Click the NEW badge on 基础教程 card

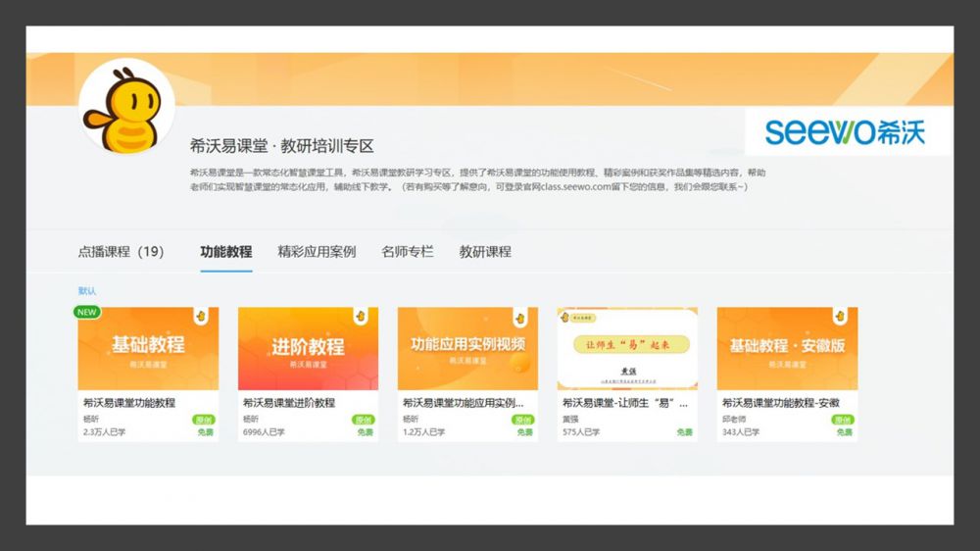click(88, 312)
